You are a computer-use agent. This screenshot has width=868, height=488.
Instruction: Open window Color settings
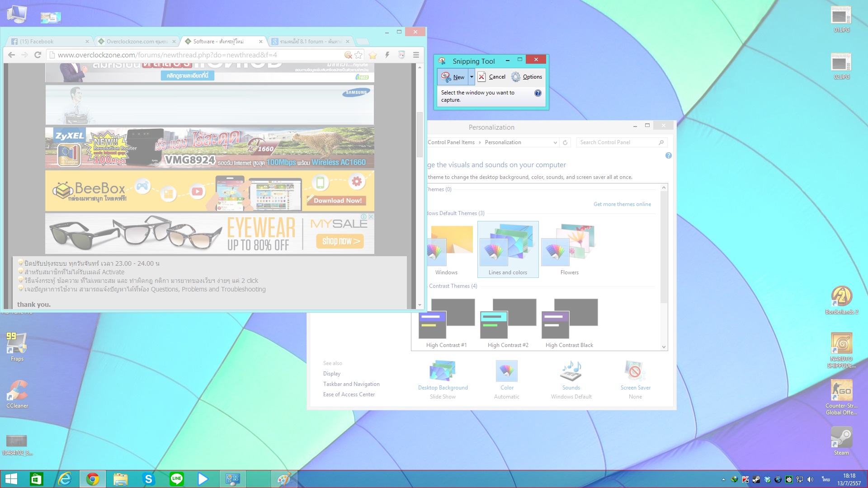[x=507, y=372]
